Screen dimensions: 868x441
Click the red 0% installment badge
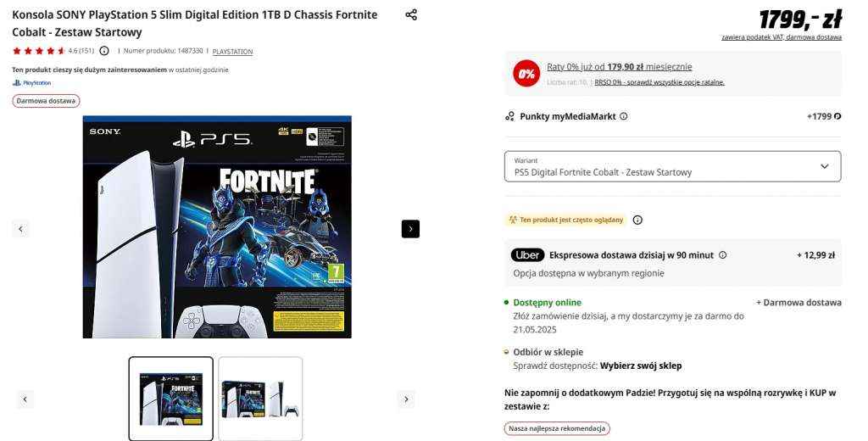pyautogui.click(x=526, y=73)
